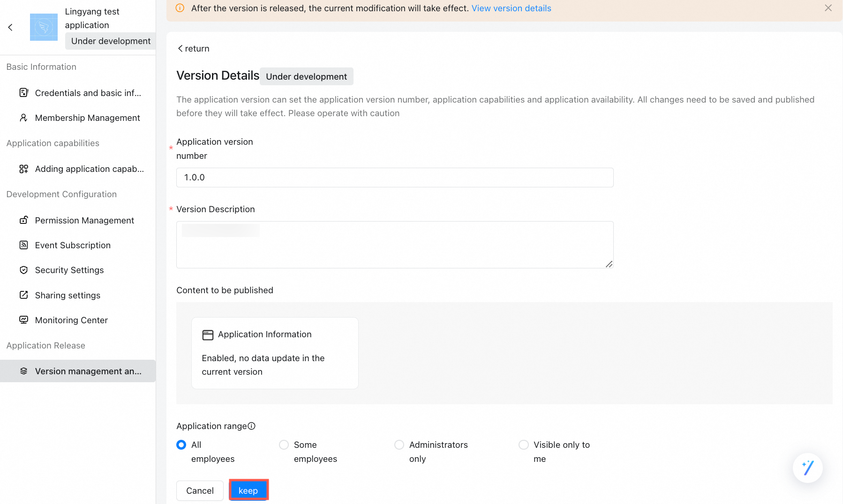
Task: Click the Membership Management person icon
Action: point(23,118)
